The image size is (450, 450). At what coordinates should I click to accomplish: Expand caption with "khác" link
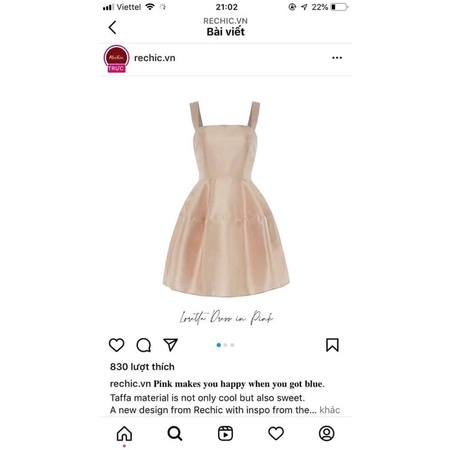[330, 410]
